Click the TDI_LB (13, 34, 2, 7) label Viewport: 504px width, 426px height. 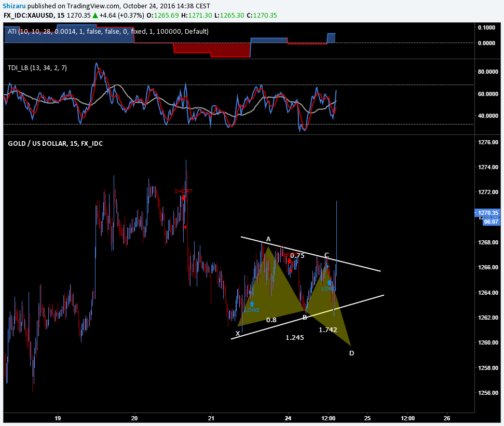pos(37,68)
